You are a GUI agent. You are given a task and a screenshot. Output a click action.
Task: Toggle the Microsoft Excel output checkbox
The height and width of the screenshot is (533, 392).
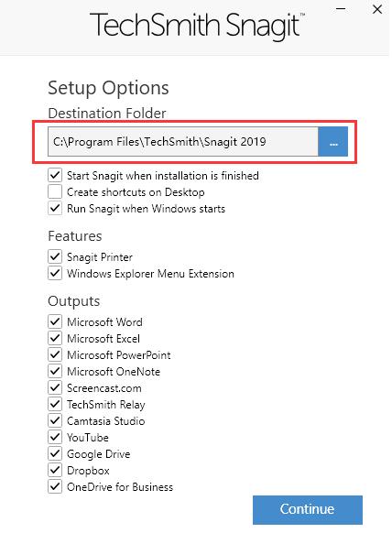click(55, 338)
